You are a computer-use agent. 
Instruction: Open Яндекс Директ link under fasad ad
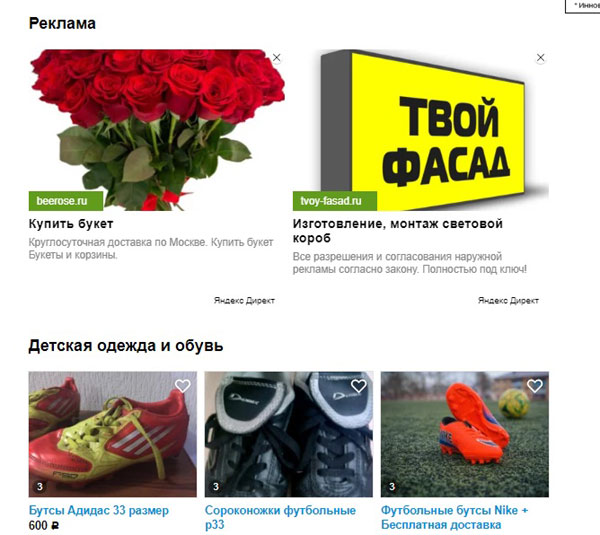pyautogui.click(x=508, y=301)
